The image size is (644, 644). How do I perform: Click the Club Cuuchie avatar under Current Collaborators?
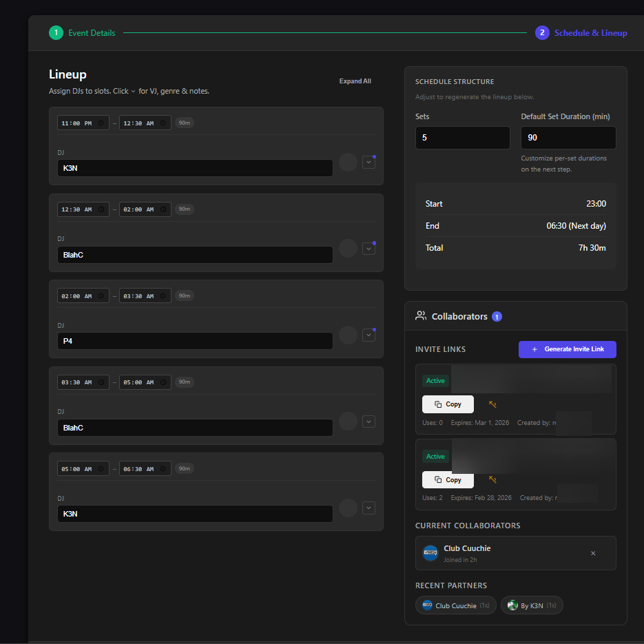click(x=430, y=553)
